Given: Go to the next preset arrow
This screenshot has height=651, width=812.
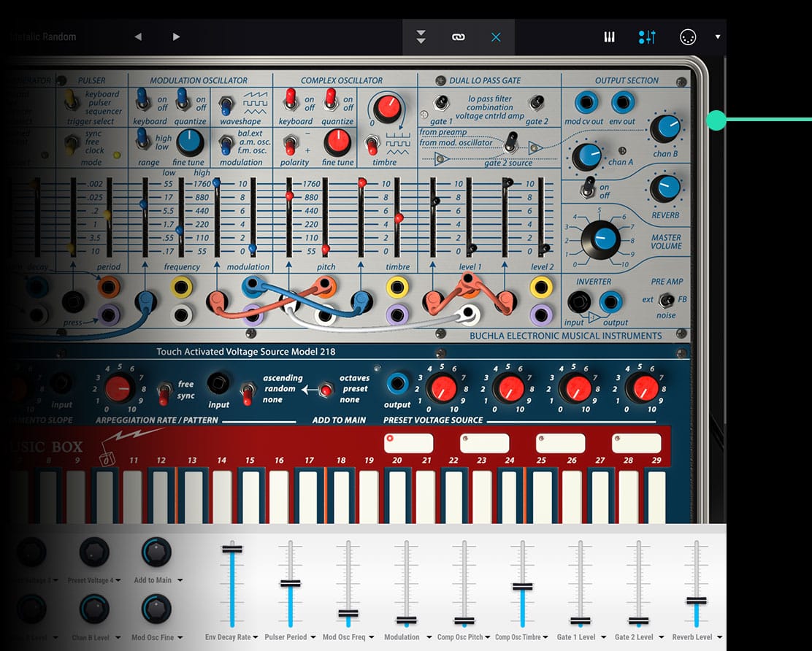Looking at the screenshot, I should (x=176, y=36).
